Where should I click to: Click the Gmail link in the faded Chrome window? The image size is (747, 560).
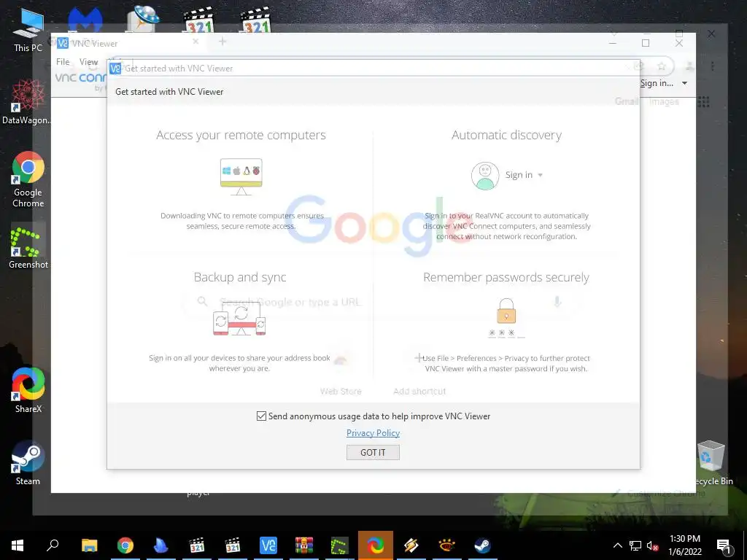pos(626,101)
